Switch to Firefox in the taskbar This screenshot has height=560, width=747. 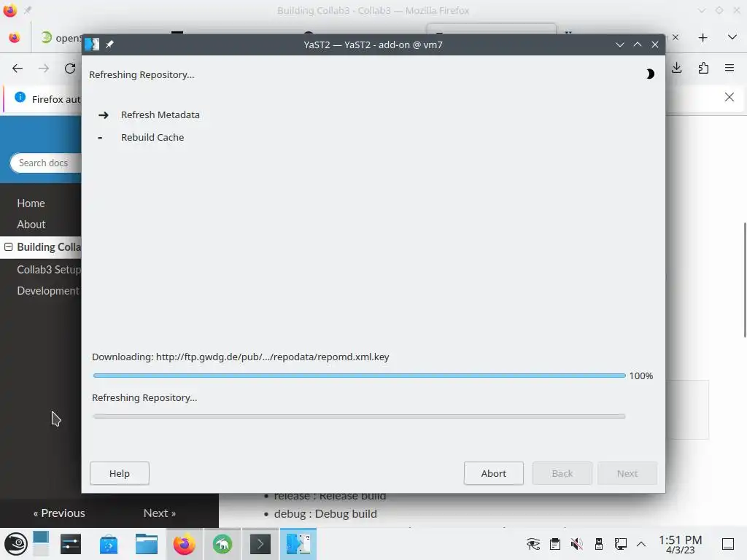pos(185,544)
